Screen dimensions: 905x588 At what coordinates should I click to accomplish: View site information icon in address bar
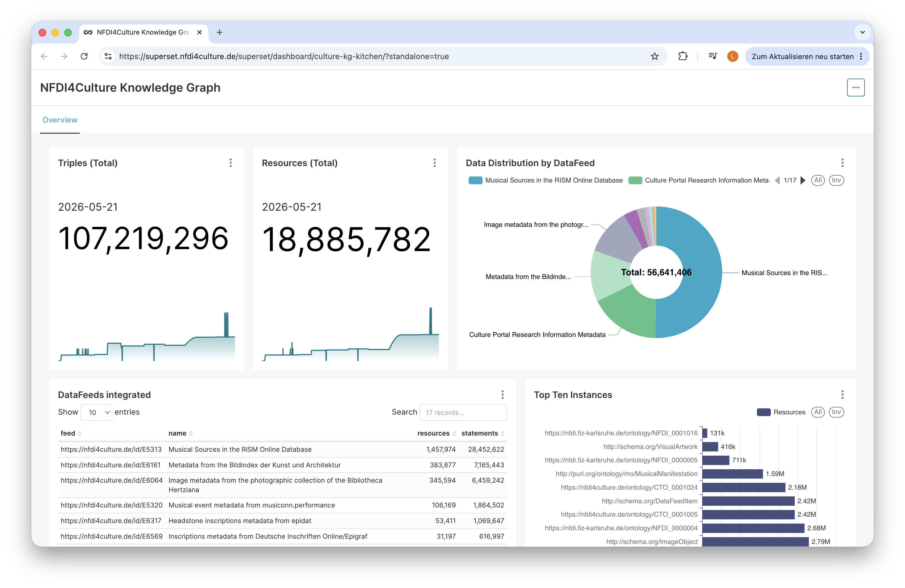click(x=108, y=56)
